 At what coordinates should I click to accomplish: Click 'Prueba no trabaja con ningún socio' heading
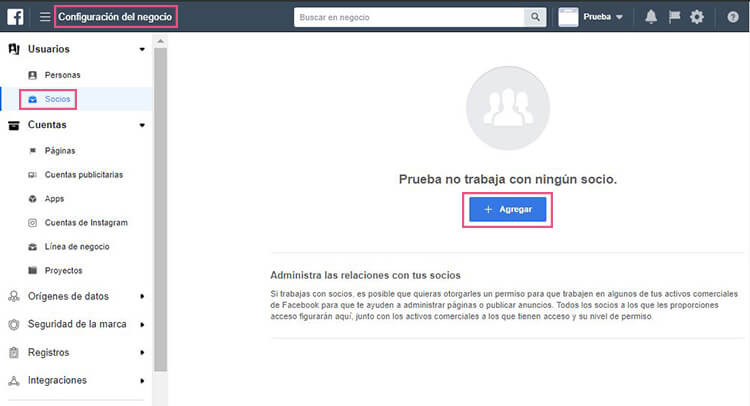(507, 179)
